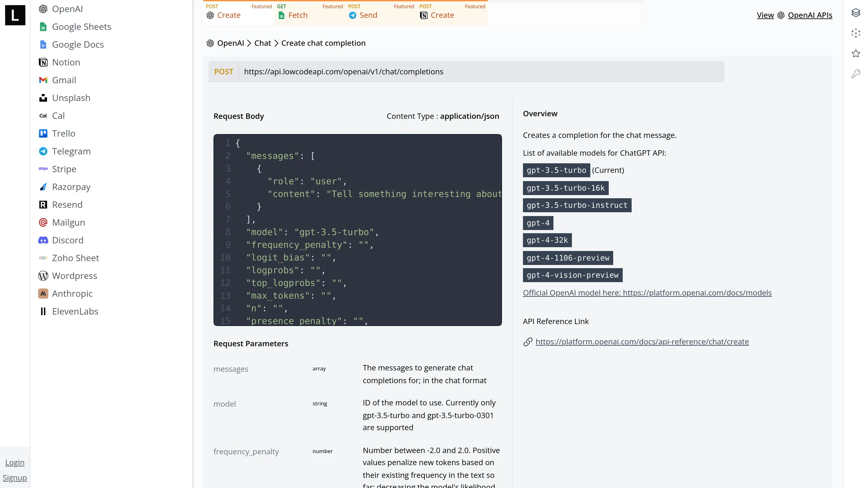Click the gpt-4 model tag
Screen dimensions: 868x488
538,223
